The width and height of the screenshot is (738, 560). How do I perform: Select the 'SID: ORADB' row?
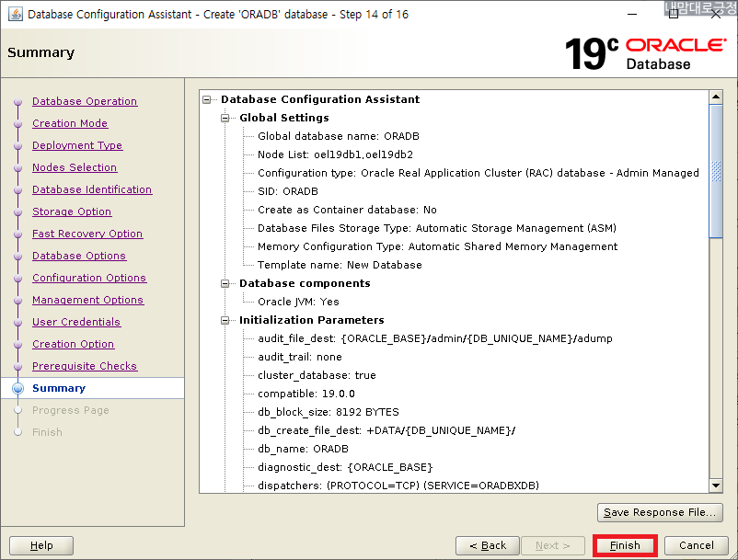click(x=288, y=191)
